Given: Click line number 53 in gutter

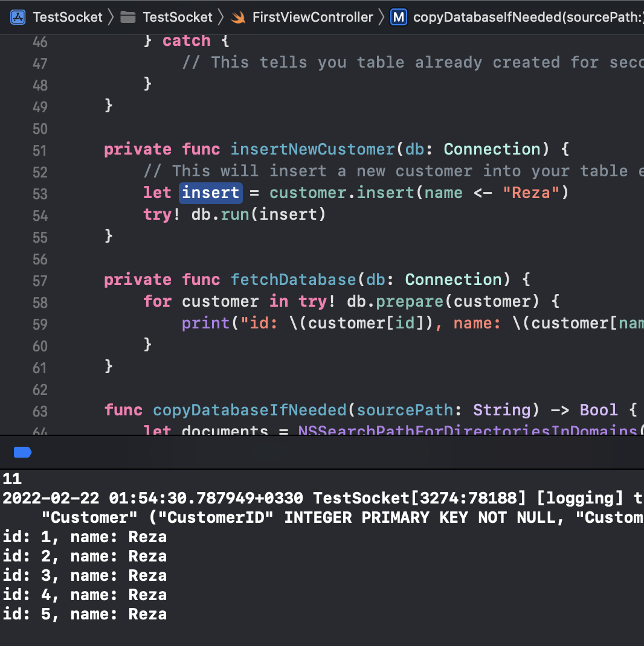Looking at the screenshot, I should pos(40,194).
